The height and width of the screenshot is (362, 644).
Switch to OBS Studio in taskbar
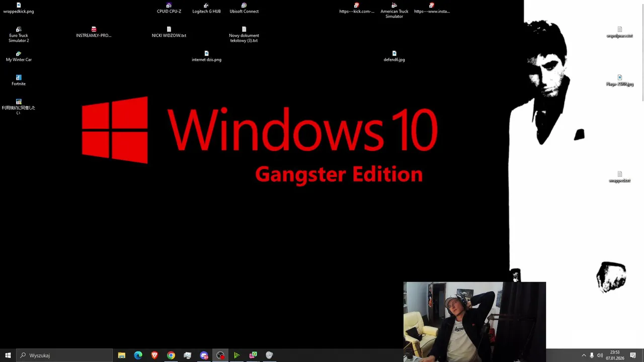coord(220,355)
